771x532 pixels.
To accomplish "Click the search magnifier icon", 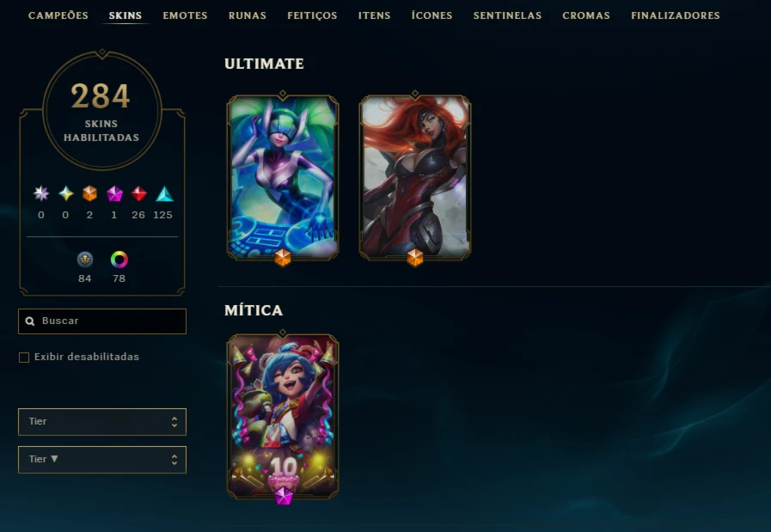I will (30, 321).
